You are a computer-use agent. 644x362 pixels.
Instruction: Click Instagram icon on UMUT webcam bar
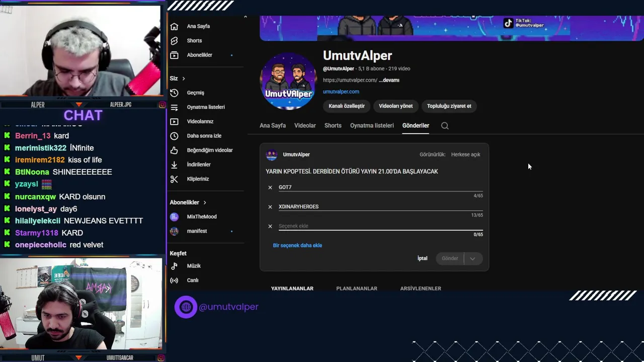click(x=162, y=357)
